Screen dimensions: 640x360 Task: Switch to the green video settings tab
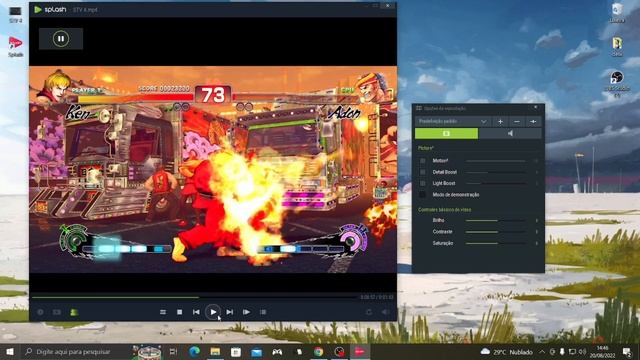coord(447,133)
